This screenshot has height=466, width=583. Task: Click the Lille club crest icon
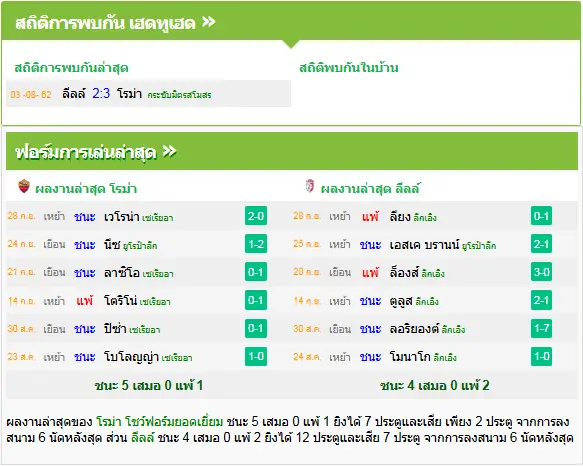coord(309,186)
